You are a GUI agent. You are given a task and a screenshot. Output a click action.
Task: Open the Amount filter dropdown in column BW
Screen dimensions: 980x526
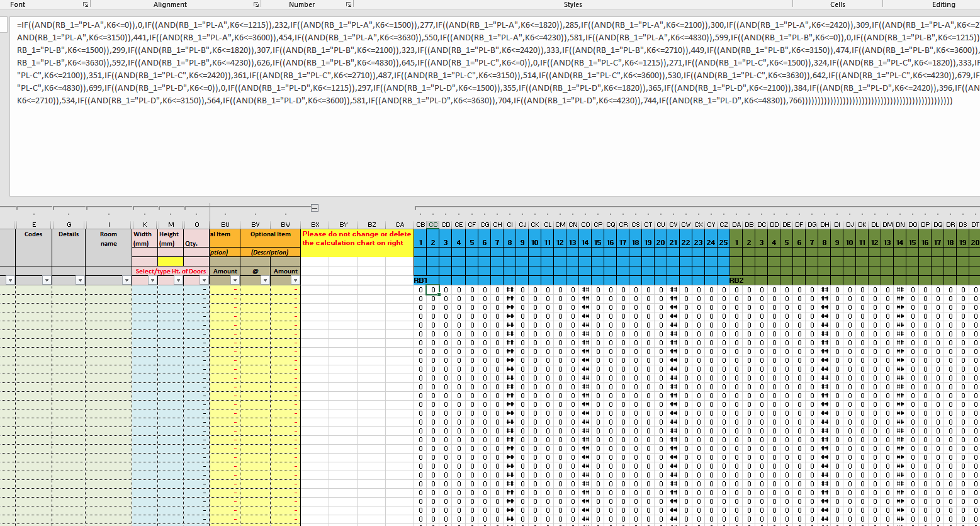pyautogui.click(x=295, y=280)
